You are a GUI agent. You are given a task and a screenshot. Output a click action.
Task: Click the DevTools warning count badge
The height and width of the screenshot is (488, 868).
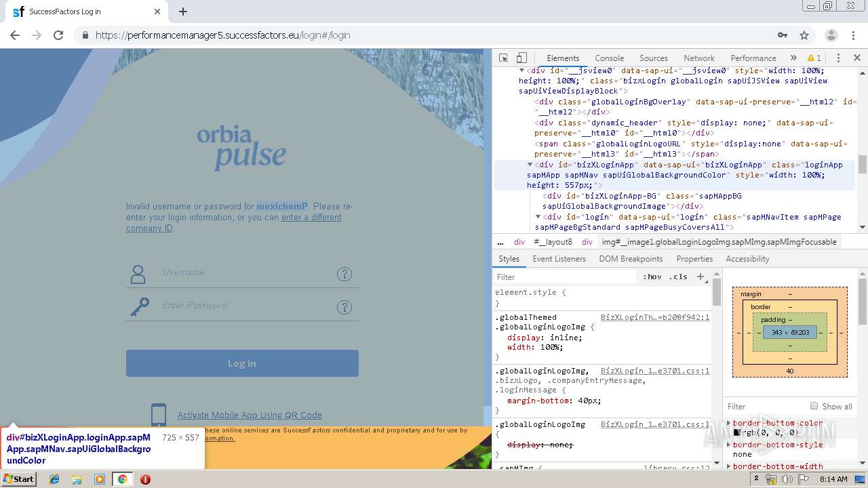(x=814, y=58)
